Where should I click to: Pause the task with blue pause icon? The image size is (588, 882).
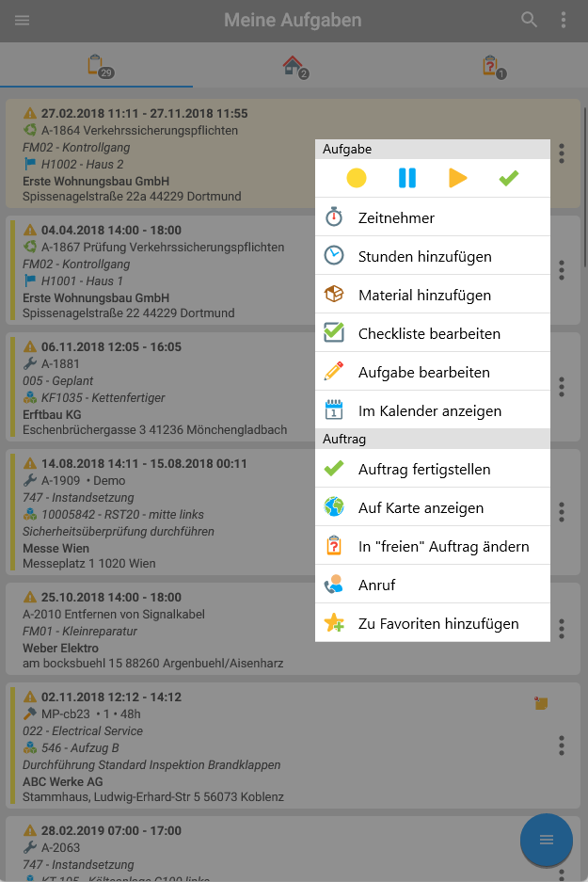[x=407, y=178]
